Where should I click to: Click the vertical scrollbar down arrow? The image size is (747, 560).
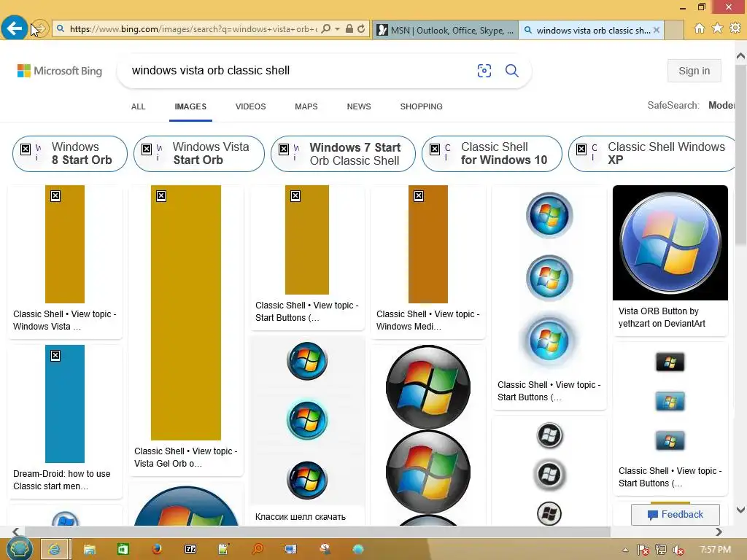pos(741,510)
